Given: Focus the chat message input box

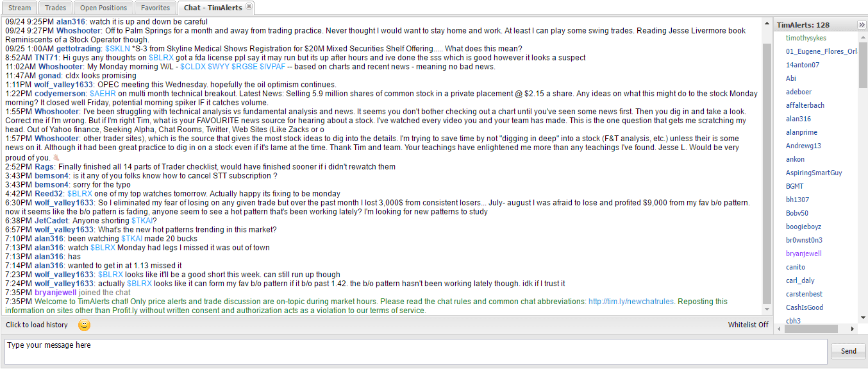Looking at the screenshot, I should (x=415, y=352).
